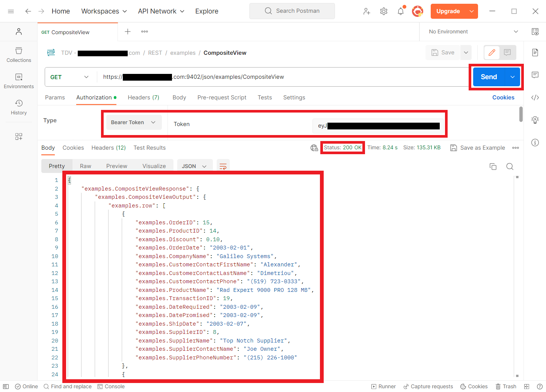Click the Send button
Image resolution: width=546 pixels, height=392 pixels.
click(489, 77)
